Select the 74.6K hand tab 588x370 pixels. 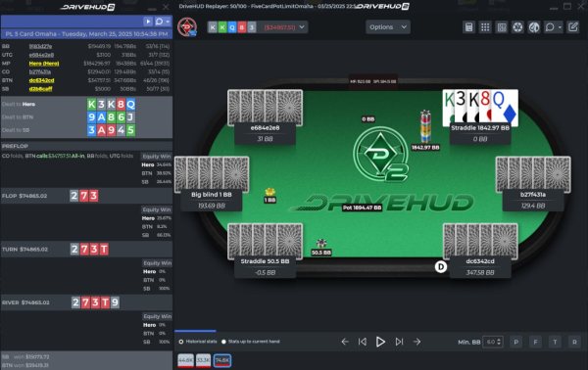(222, 360)
